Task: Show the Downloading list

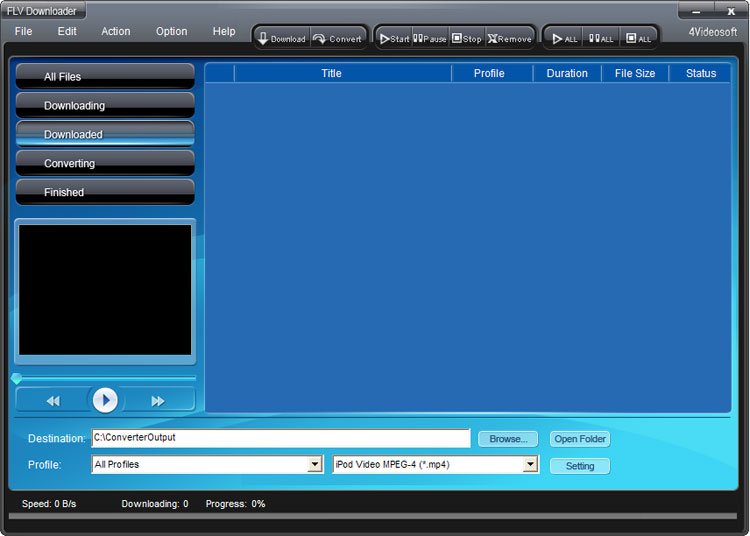Action: point(105,105)
